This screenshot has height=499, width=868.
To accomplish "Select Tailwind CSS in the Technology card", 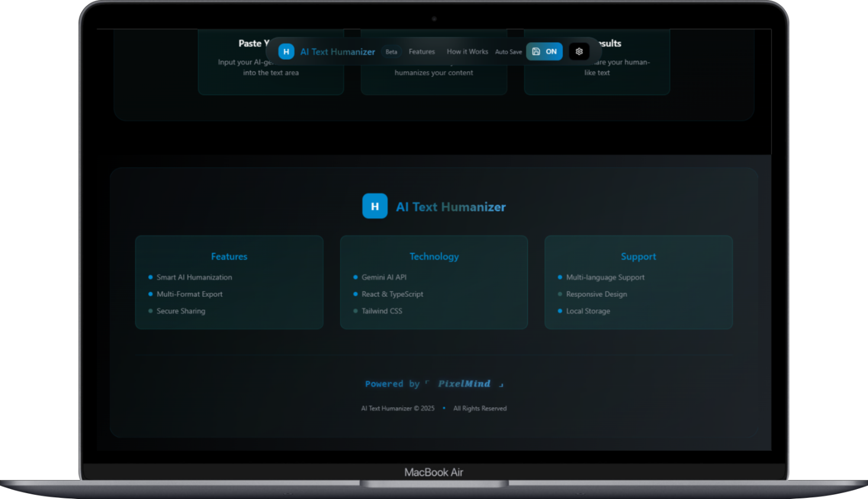I will pos(381,311).
